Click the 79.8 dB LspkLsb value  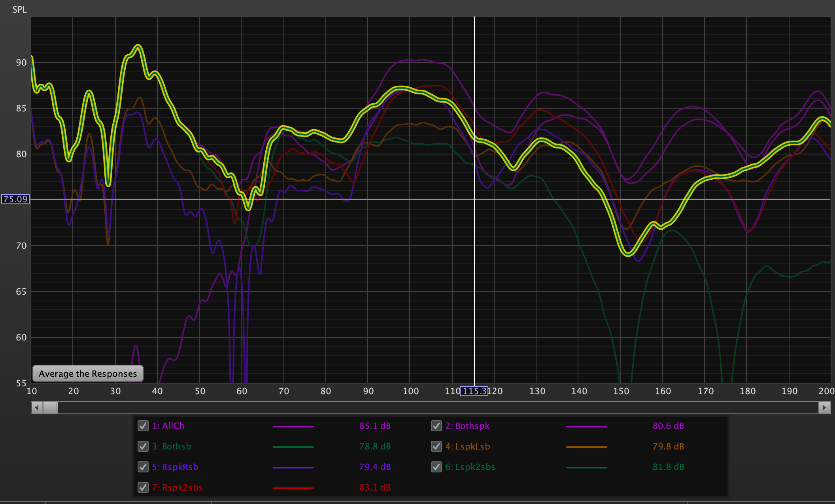[x=669, y=446]
